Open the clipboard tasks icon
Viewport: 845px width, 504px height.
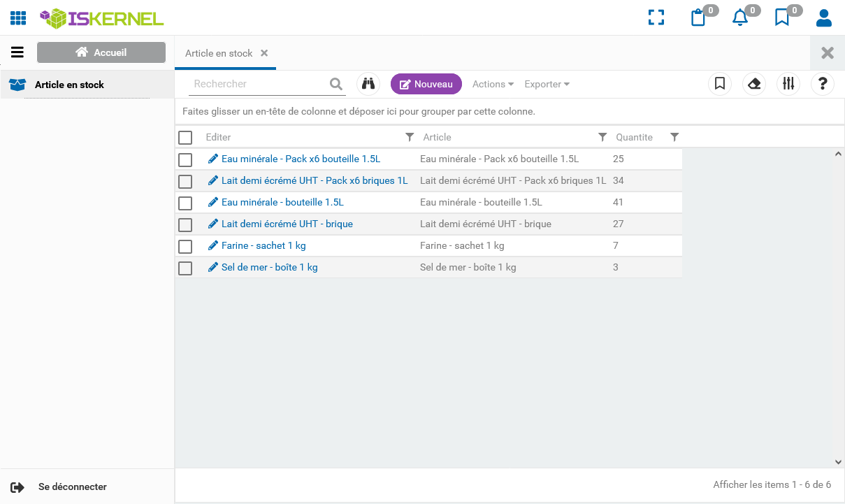pos(698,17)
